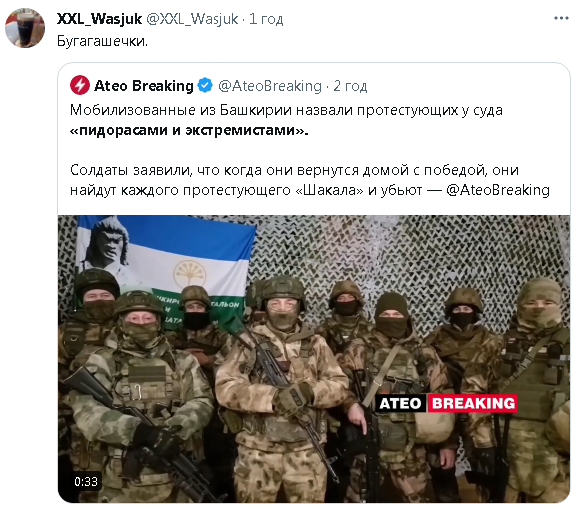This screenshot has height=509, width=582.
Task: Click the '2 год' quoted post timestamp
Action: click(350, 86)
